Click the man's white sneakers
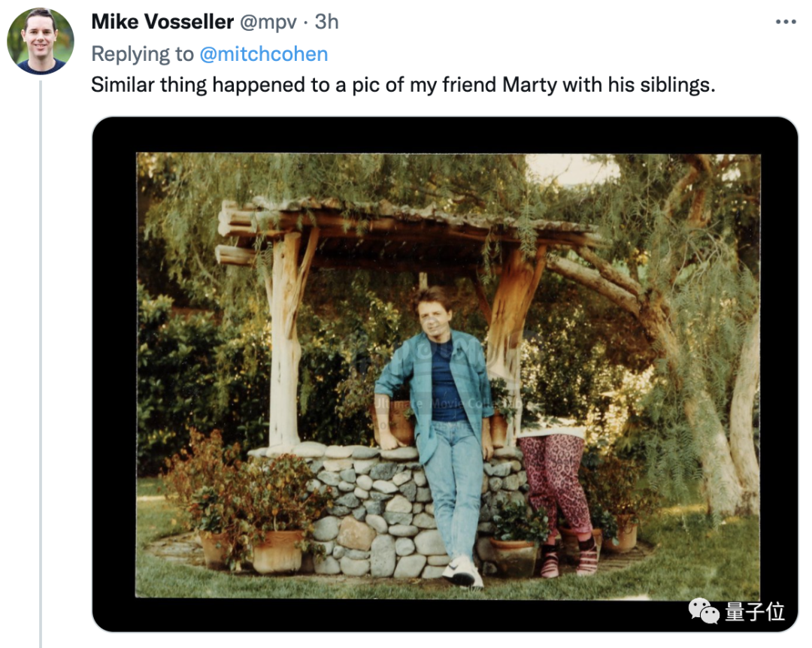This screenshot has height=648, width=812. click(x=462, y=571)
